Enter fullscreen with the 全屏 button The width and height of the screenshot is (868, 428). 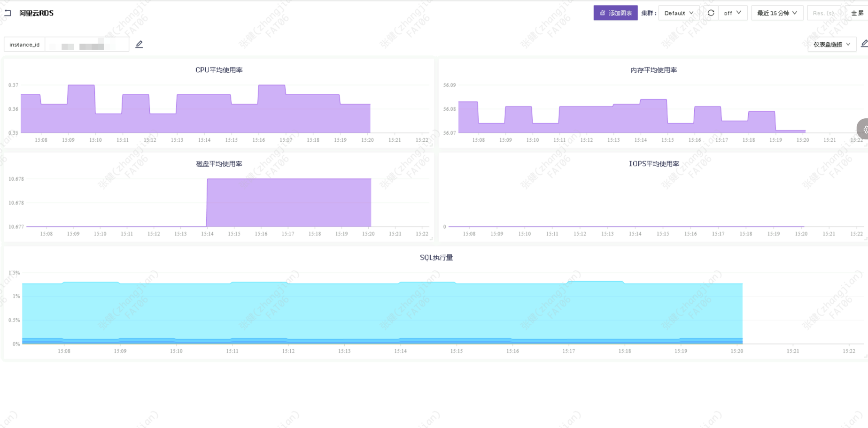(857, 13)
